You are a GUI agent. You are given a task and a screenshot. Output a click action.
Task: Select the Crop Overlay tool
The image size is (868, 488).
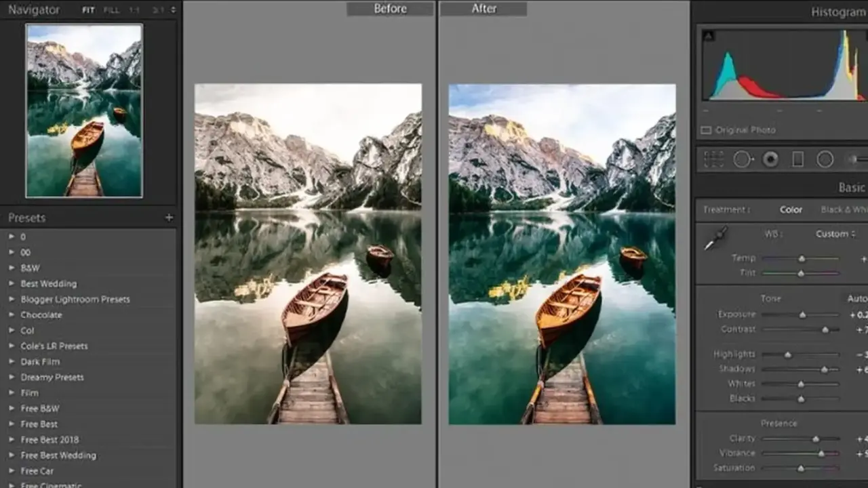point(713,159)
